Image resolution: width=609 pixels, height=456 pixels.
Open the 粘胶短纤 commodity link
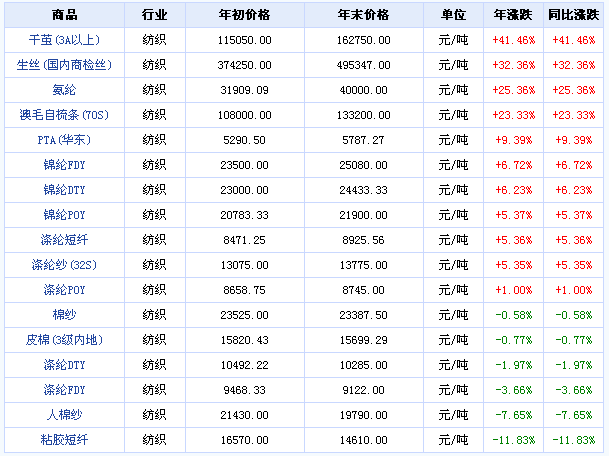pyautogui.click(x=62, y=439)
